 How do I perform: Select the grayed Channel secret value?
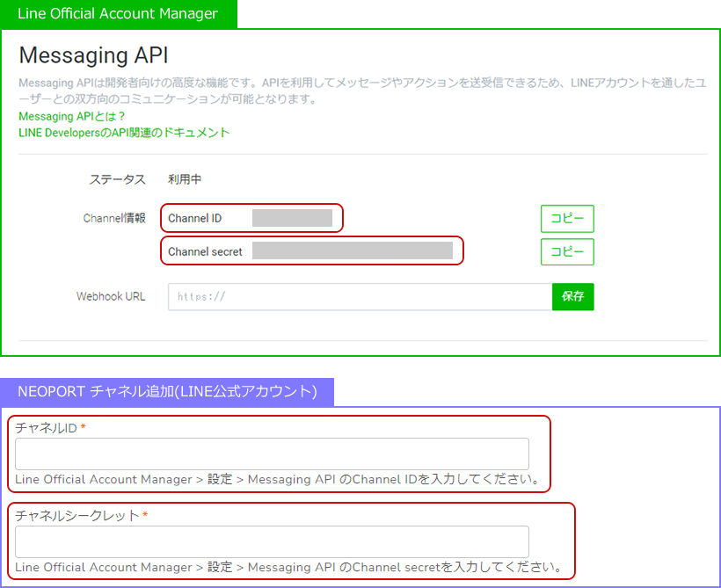[x=353, y=250]
